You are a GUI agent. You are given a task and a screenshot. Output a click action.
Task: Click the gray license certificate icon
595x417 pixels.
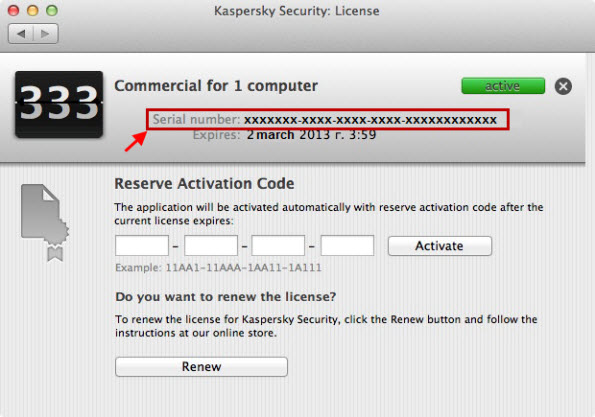click(x=45, y=222)
